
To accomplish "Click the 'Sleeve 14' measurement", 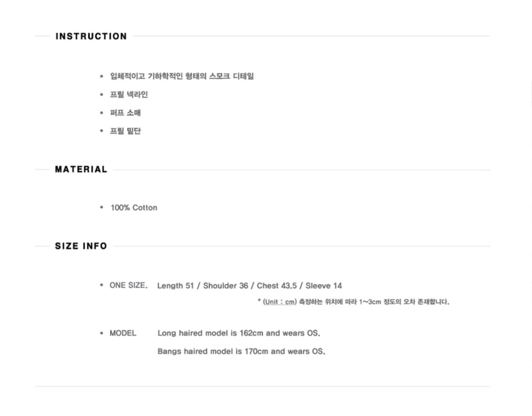I will point(323,286).
